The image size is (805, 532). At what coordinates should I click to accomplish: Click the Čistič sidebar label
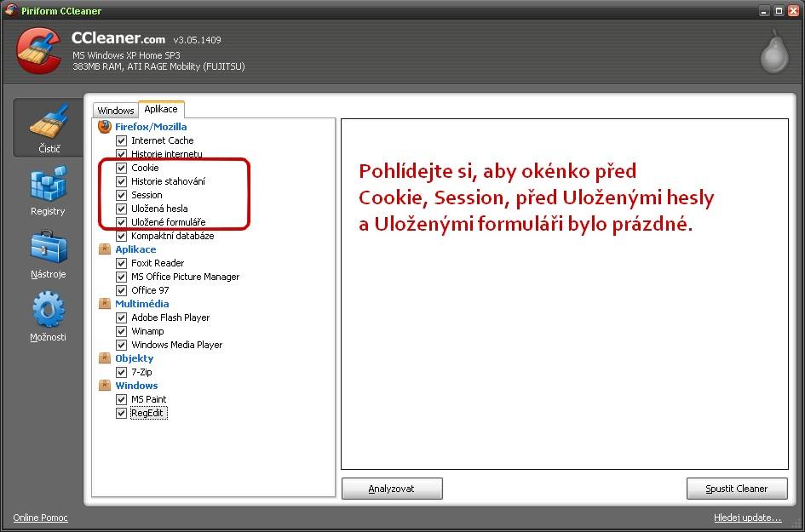(49, 149)
